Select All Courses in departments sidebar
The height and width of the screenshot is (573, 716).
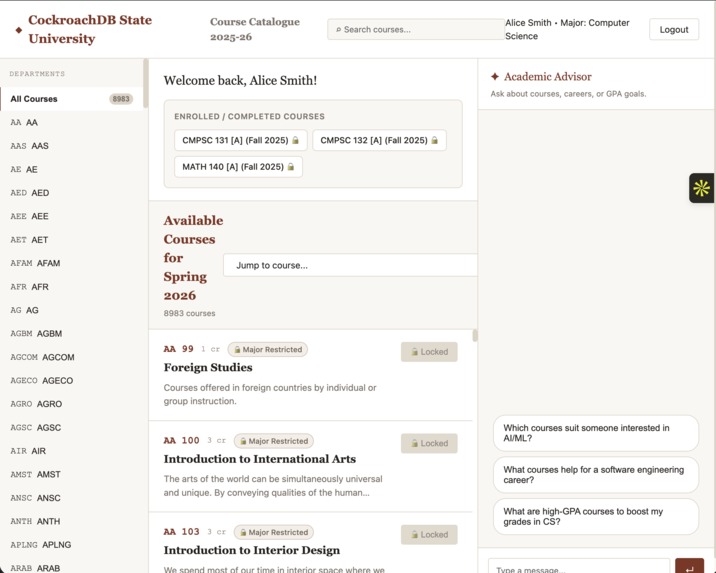tap(72, 99)
